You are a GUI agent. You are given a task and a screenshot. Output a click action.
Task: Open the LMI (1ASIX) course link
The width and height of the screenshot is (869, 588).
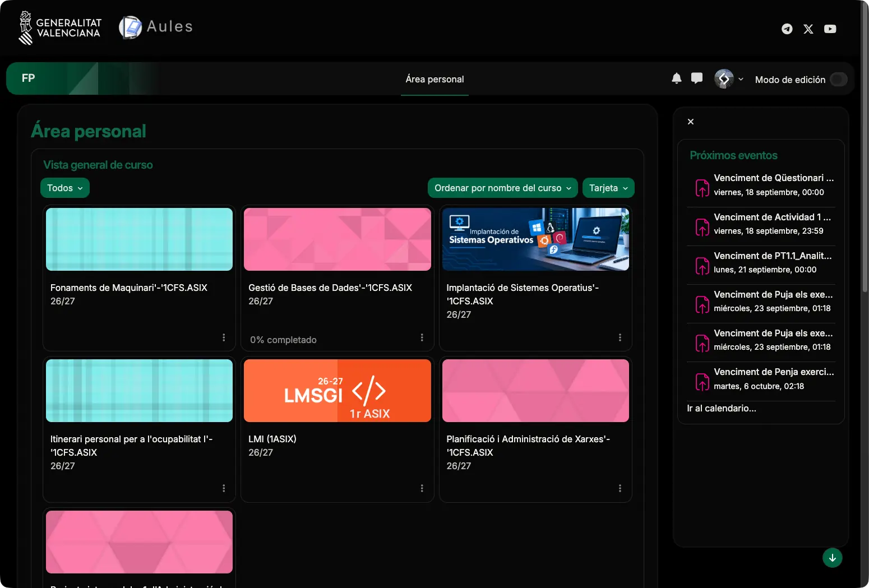[272, 439]
